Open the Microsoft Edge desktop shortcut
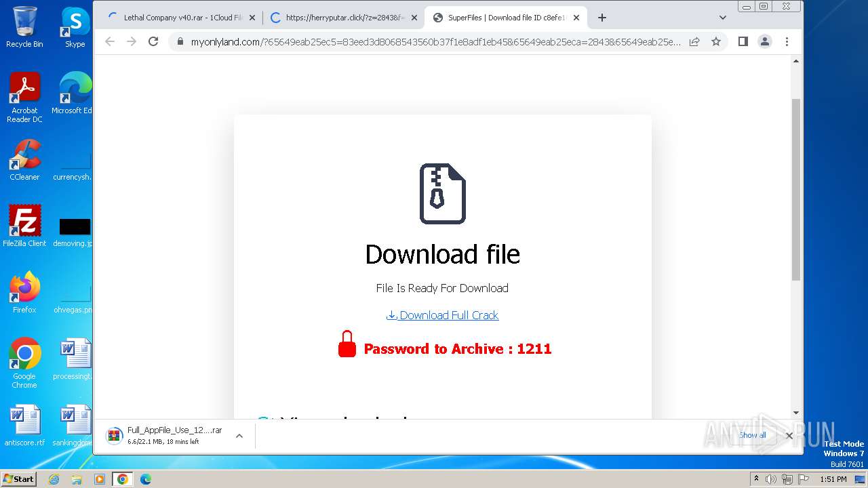Image resolution: width=868 pixels, height=488 pixels. [x=73, y=94]
